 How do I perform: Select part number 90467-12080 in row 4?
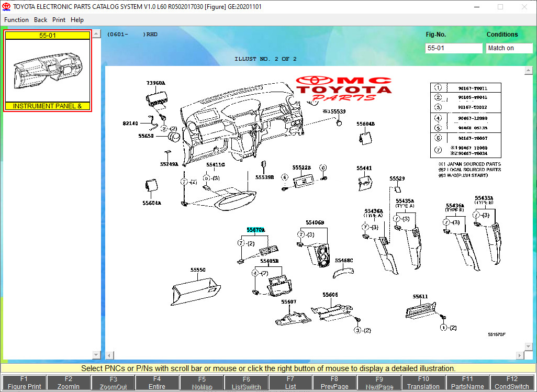point(473,118)
